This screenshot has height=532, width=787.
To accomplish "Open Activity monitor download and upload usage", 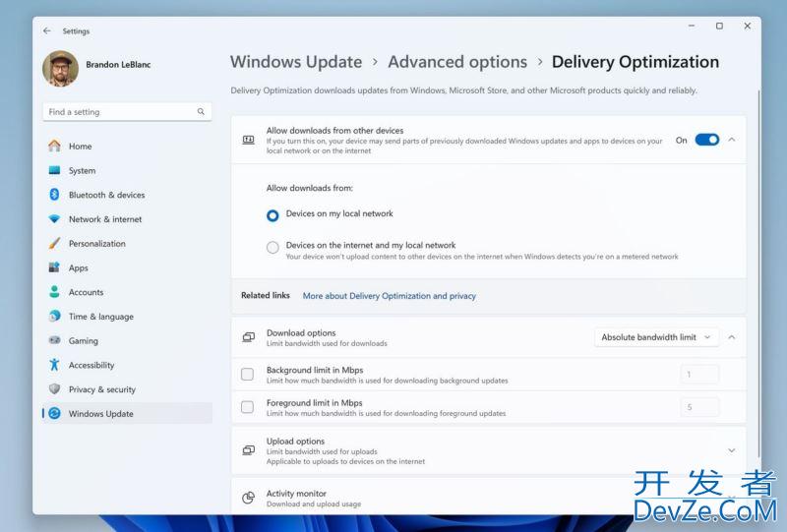I will point(488,497).
